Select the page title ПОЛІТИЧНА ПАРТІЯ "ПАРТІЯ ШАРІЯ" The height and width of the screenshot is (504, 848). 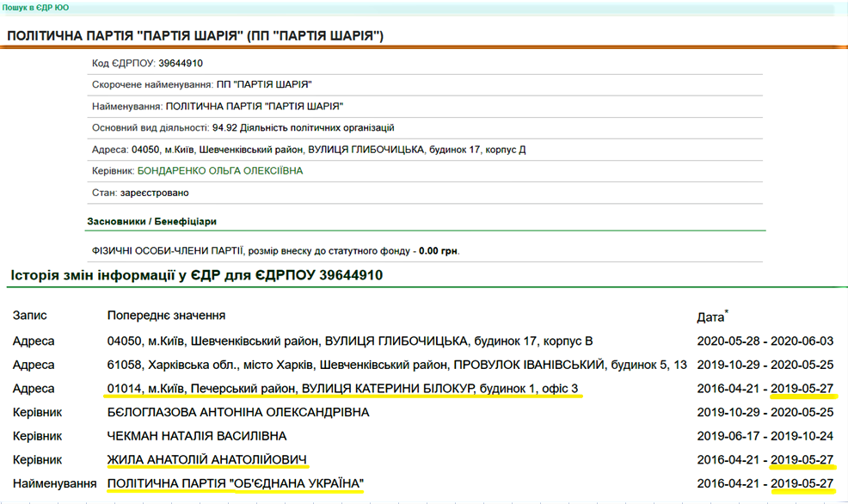(x=195, y=35)
